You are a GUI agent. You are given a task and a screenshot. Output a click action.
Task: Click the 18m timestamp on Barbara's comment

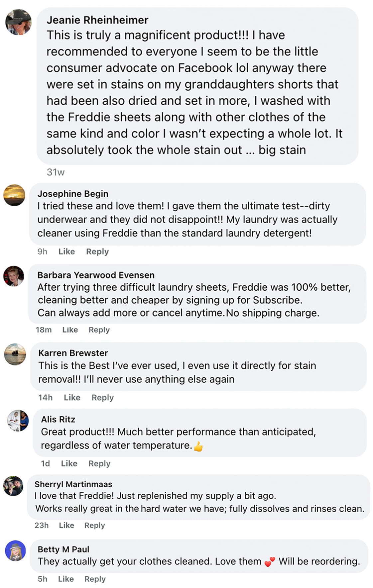point(44,330)
